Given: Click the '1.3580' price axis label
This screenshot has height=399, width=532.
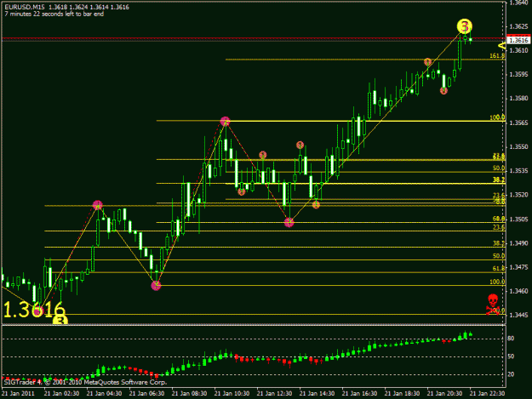Looking at the screenshot, I should pyautogui.click(x=519, y=99).
